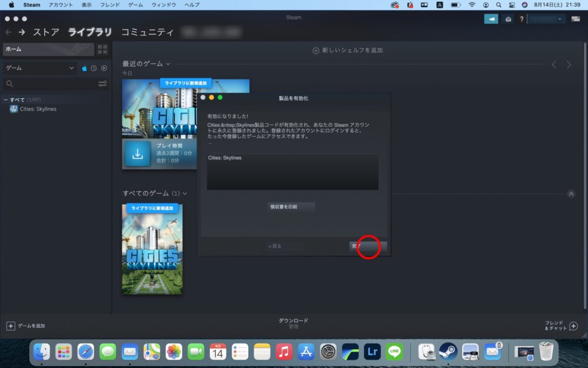Screen dimensions: 588x368
Task: Open the フレンド menu
Action: coord(110,5)
